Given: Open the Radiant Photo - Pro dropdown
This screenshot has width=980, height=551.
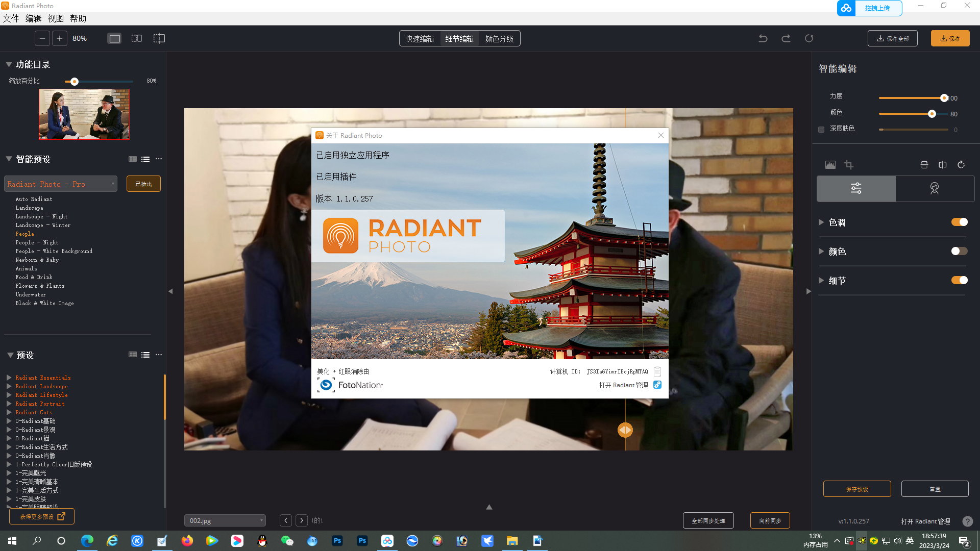Looking at the screenshot, I should tap(61, 184).
